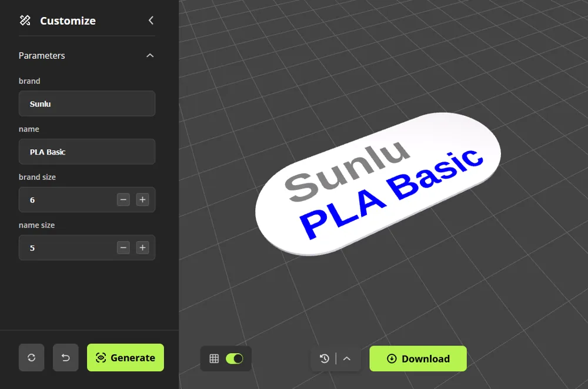Screen dimensions: 588x389
Task: Click the Generate button
Action: point(125,357)
